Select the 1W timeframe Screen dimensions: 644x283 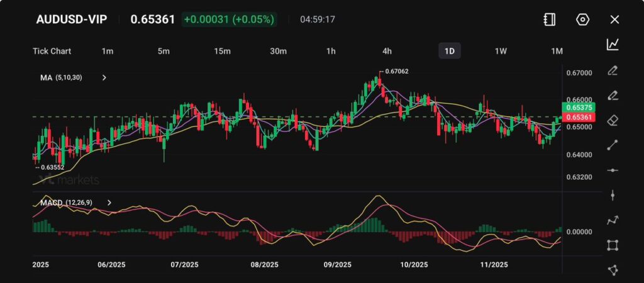click(x=501, y=51)
